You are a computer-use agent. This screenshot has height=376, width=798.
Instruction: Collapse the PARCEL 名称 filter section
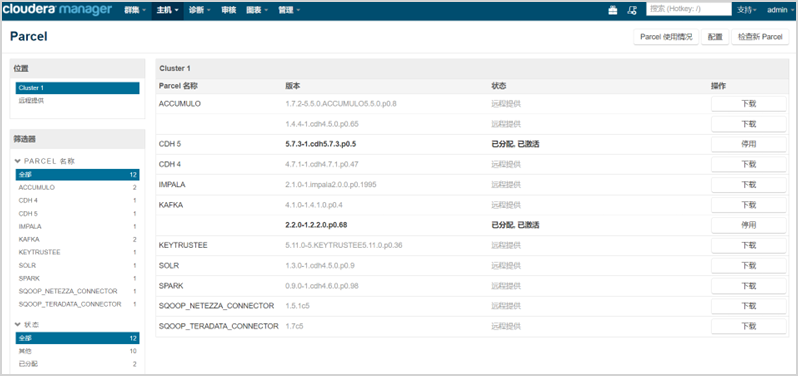coord(45,161)
